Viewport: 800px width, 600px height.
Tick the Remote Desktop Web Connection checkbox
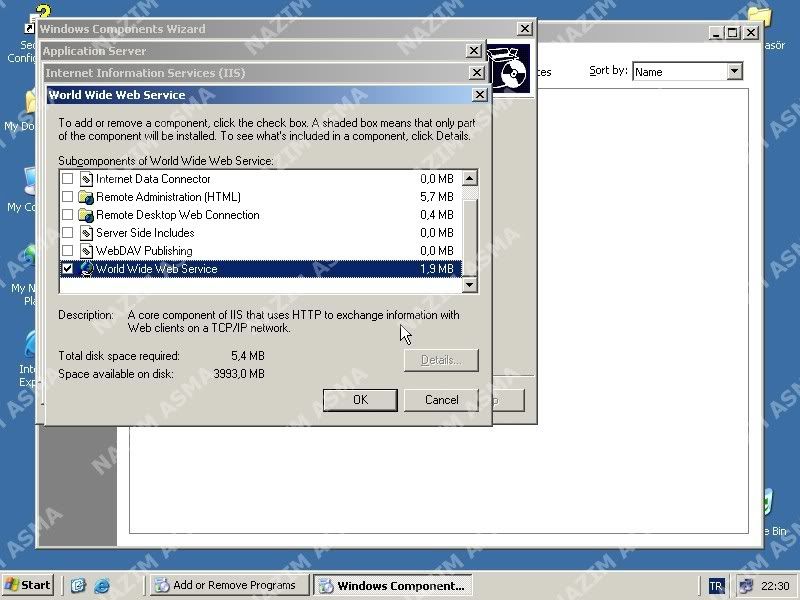[x=67, y=215]
